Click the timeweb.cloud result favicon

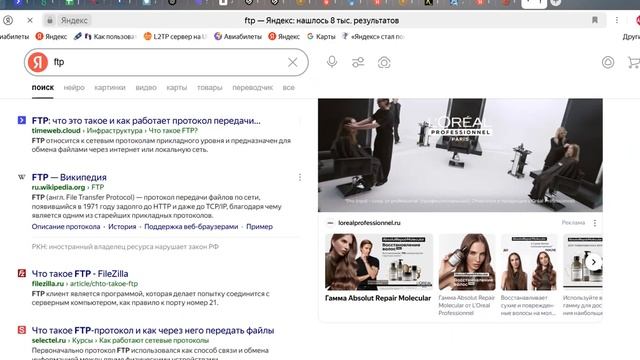pyautogui.click(x=22, y=120)
